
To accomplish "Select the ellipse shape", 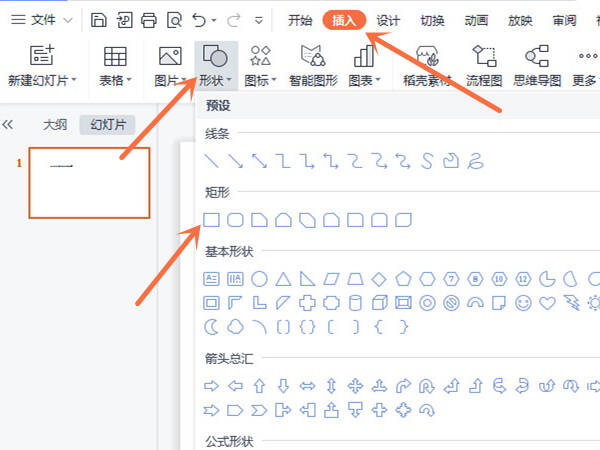I will point(259,279).
